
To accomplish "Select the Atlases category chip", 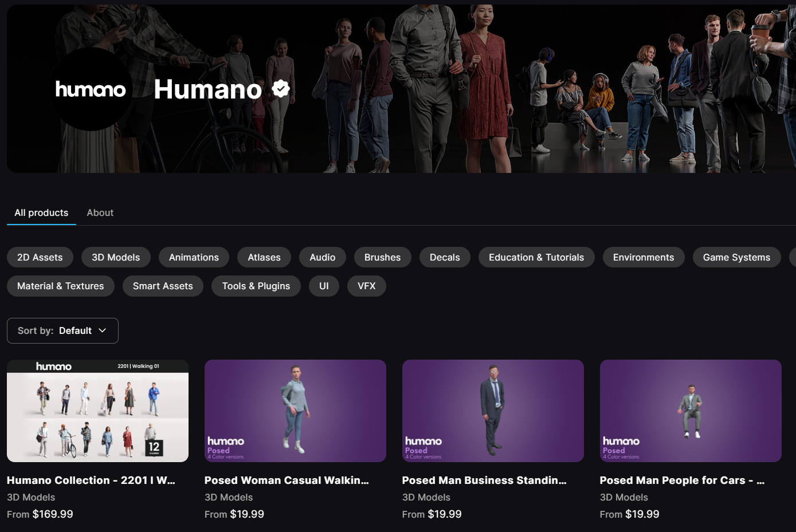I will coord(264,257).
